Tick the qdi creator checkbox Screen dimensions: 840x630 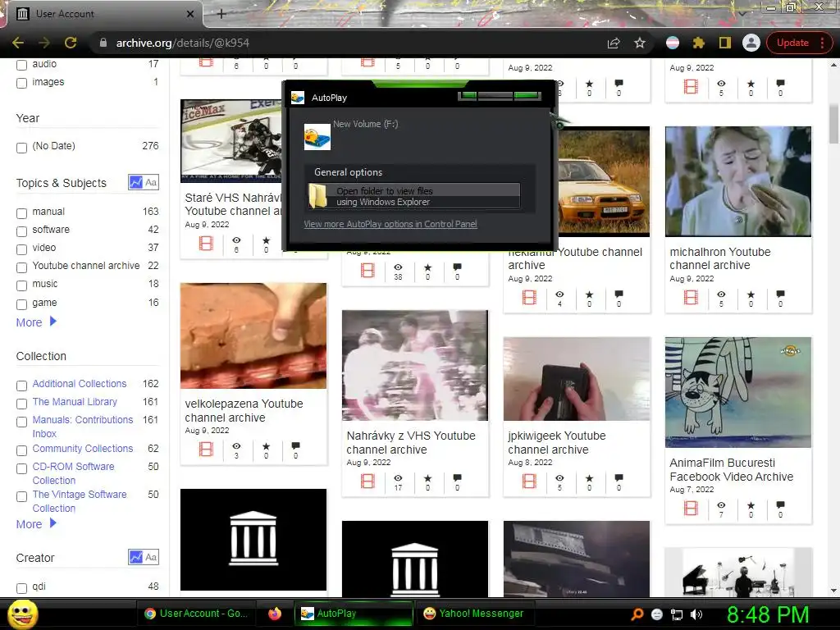(21, 588)
